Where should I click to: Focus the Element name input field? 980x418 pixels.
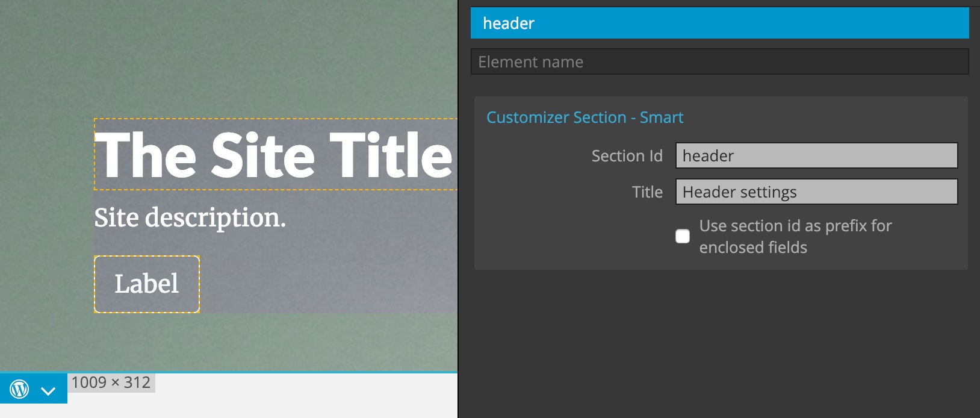pyautogui.click(x=719, y=61)
